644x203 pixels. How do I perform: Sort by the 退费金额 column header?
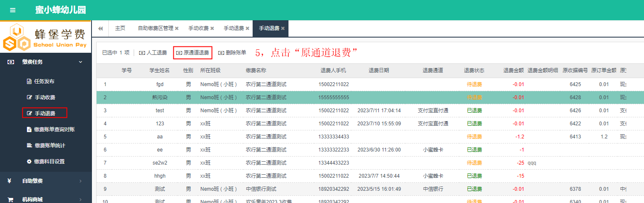[x=514, y=70]
